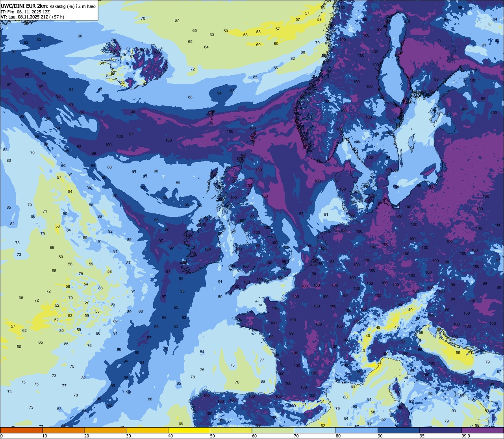Image resolution: width=504 pixels, height=439 pixels.
Task: Click the 50–60 pale yellow legend swatch
Action: pos(231,430)
